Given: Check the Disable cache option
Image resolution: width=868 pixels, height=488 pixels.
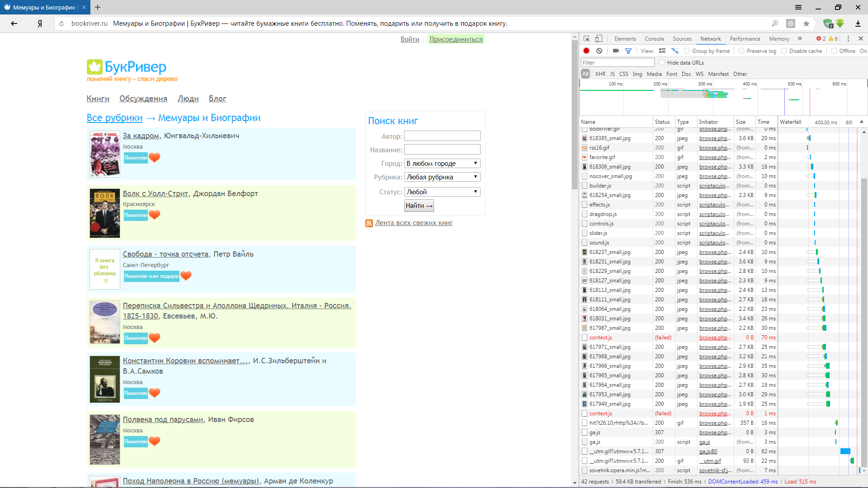Looking at the screenshot, I should (784, 51).
